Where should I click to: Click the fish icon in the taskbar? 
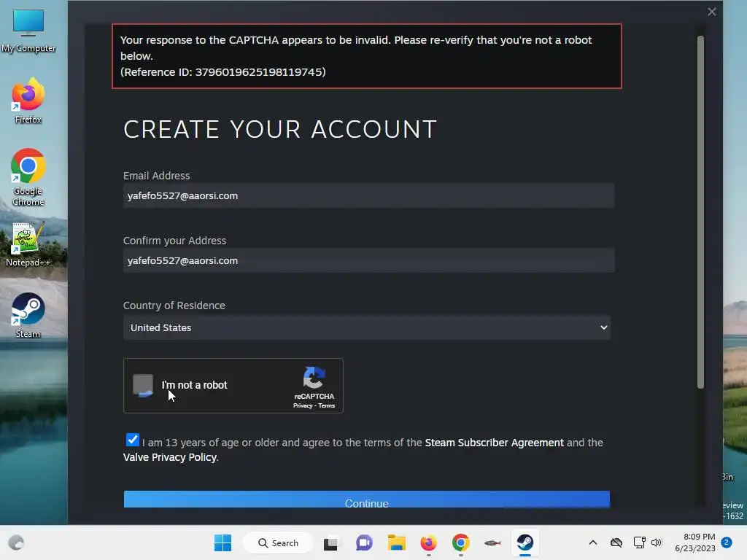[x=492, y=542]
